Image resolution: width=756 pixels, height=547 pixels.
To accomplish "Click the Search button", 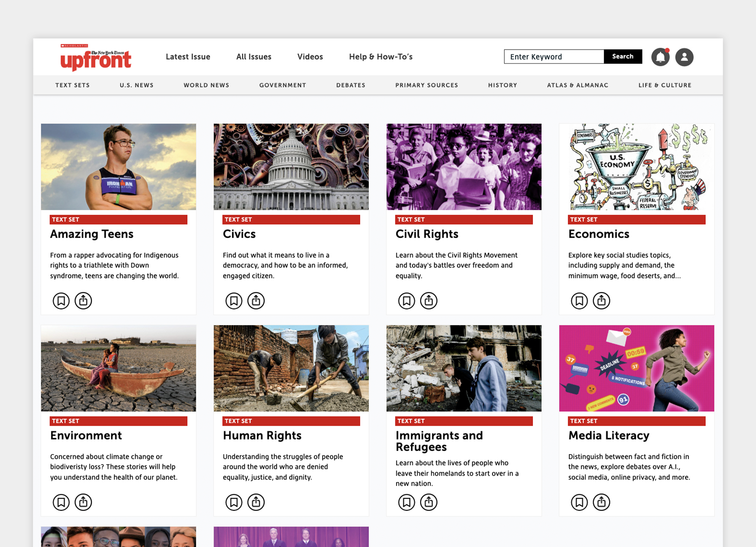I will [623, 56].
